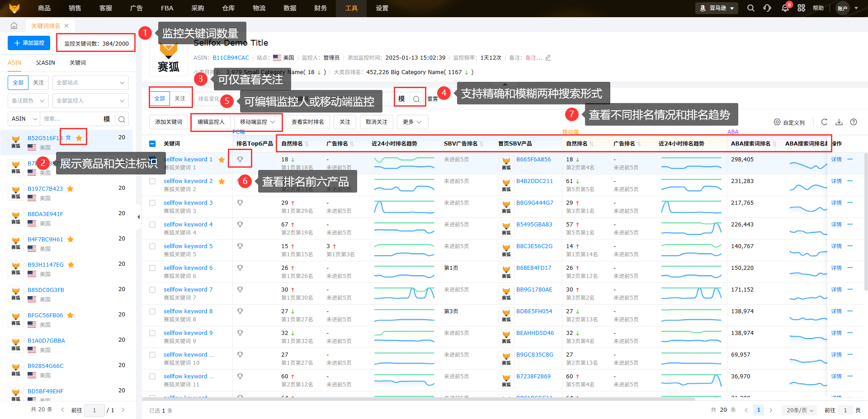Open the notifications bell icon

coord(785,8)
